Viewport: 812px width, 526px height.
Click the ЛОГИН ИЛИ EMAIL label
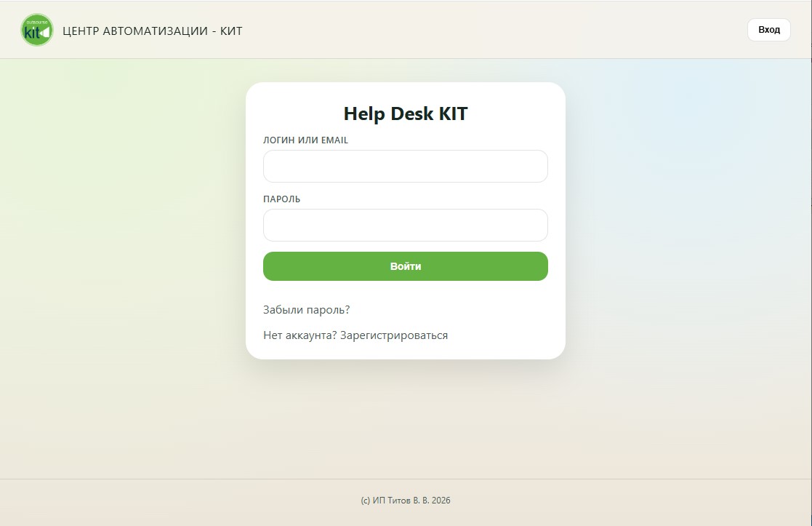[x=305, y=140]
